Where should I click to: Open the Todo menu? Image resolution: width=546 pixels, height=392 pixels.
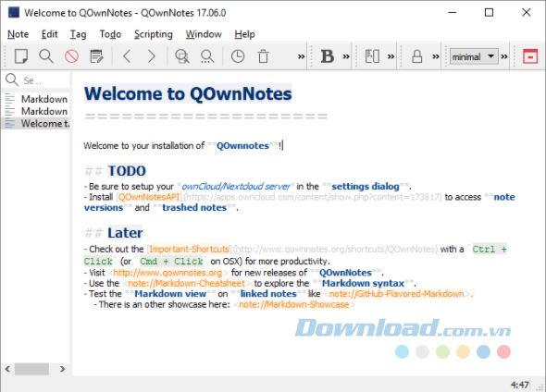[110, 34]
